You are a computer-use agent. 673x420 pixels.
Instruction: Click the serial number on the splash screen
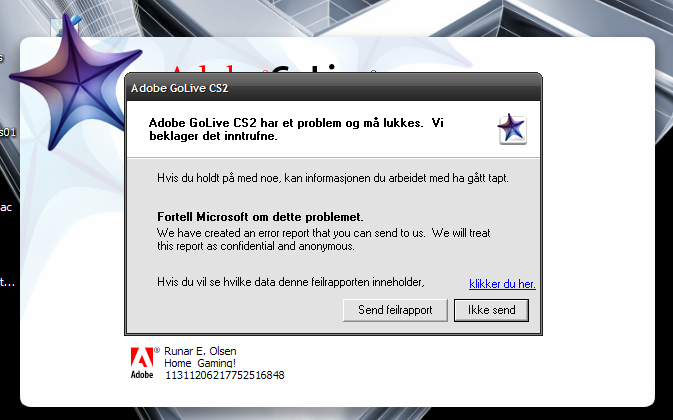pos(225,375)
